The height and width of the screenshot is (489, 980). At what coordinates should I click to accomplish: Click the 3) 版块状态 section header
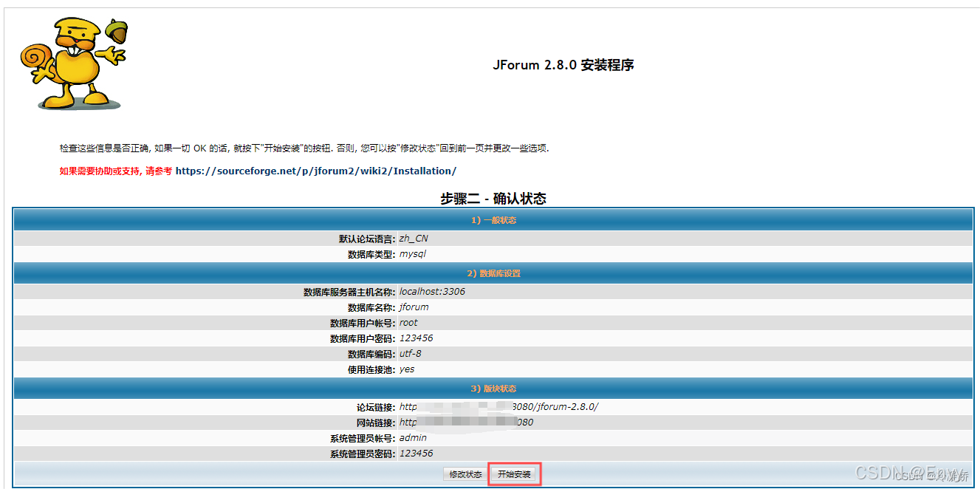point(493,389)
